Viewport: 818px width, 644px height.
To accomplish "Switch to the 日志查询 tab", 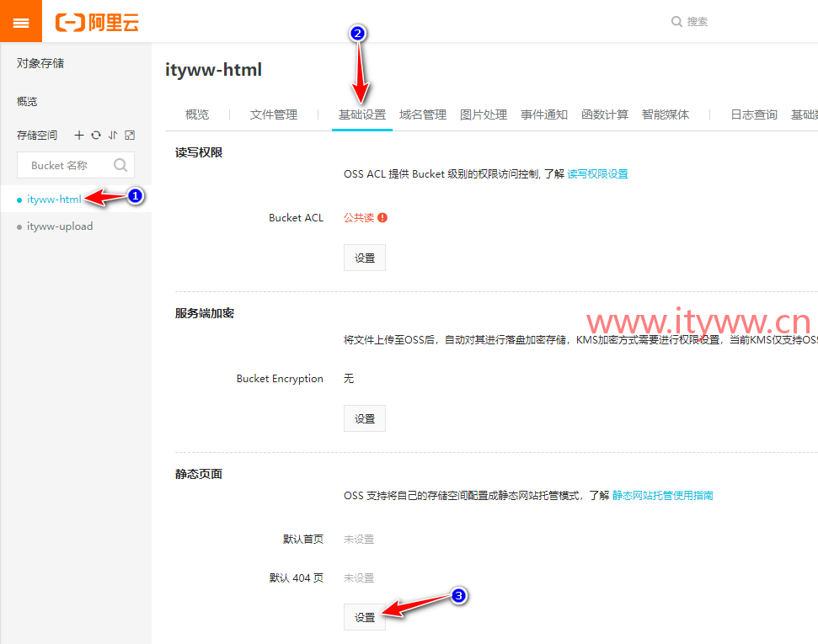I will pyautogui.click(x=754, y=114).
